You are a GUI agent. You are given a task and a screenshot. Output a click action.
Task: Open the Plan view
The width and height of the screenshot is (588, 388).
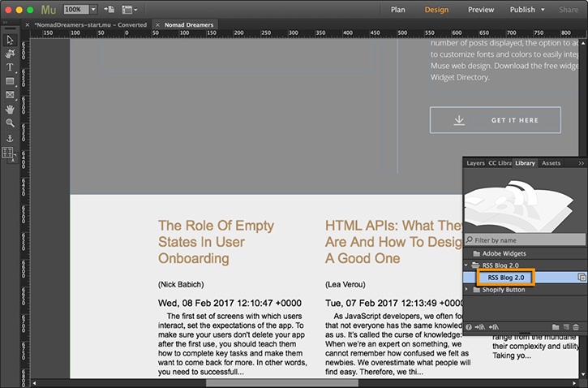[x=398, y=10]
